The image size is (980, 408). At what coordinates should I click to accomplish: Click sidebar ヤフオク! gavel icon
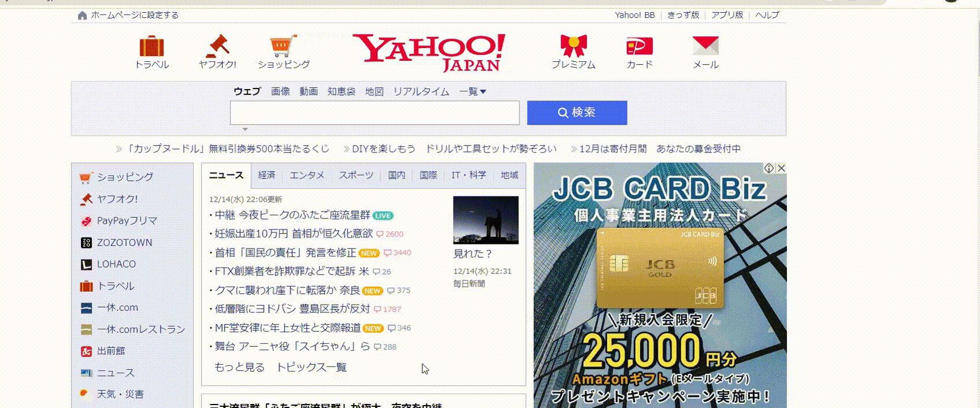click(86, 199)
